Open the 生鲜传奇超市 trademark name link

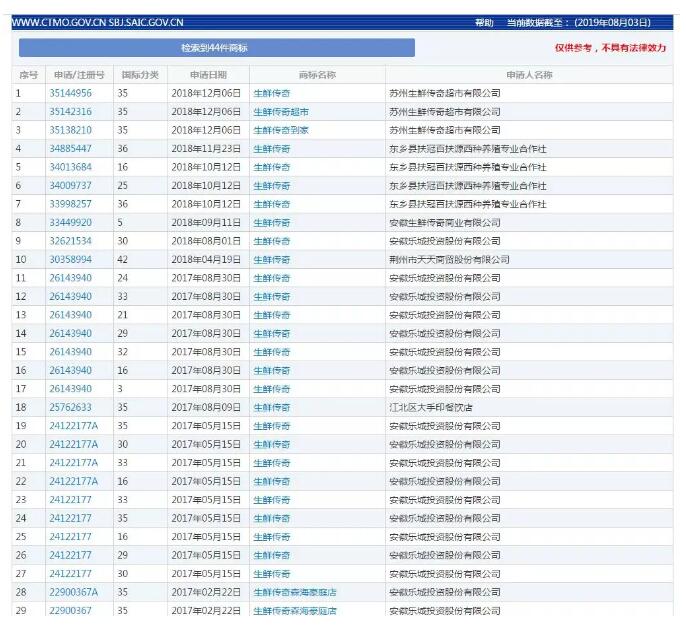[280, 112]
